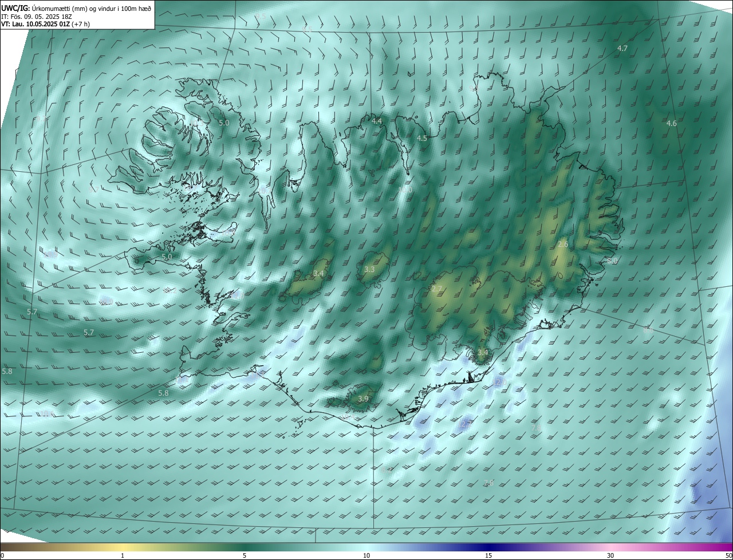Image resolution: width=733 pixels, height=560 pixels.
Task: Click the 8.0 value near the east coast
Action: tap(612, 261)
